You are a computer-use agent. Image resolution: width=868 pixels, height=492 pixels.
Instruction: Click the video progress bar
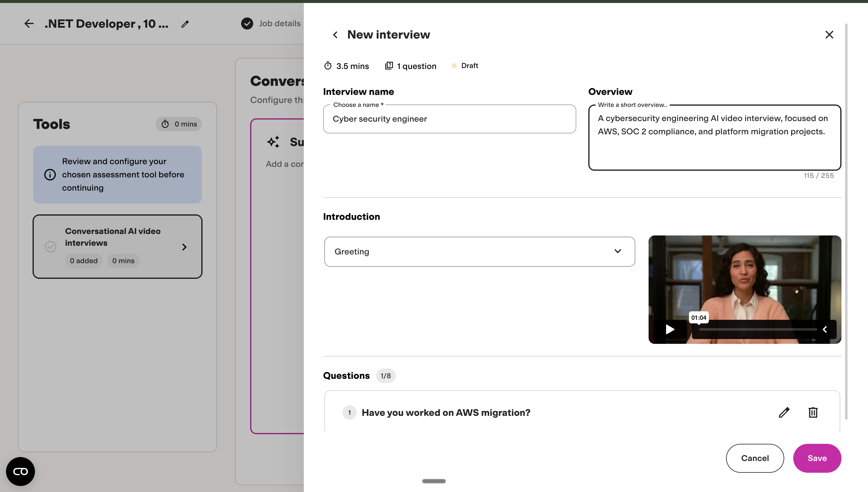pyautogui.click(x=758, y=329)
